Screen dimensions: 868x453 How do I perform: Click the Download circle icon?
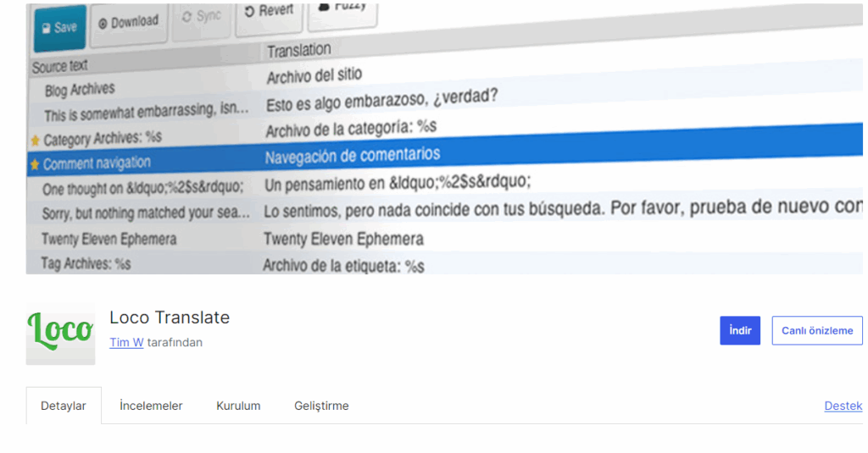[x=103, y=24]
